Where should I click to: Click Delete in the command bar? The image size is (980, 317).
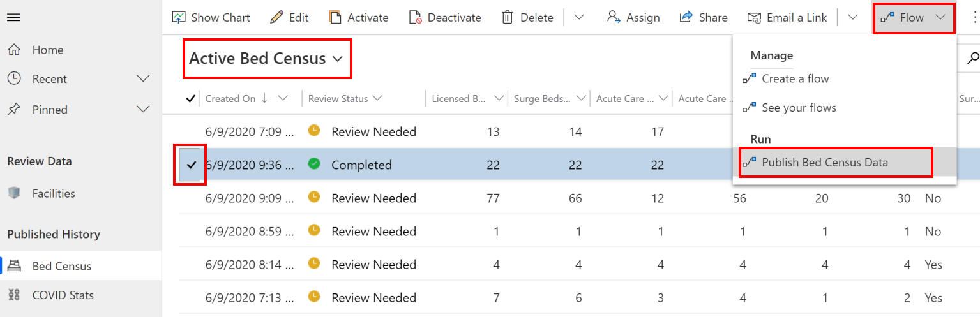pos(527,17)
